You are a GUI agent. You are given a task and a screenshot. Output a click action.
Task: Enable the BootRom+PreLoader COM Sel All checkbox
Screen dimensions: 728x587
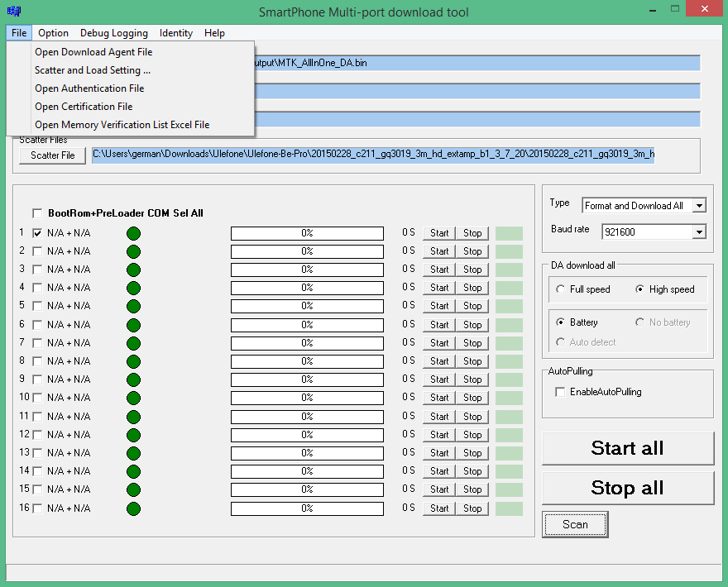tap(37, 213)
